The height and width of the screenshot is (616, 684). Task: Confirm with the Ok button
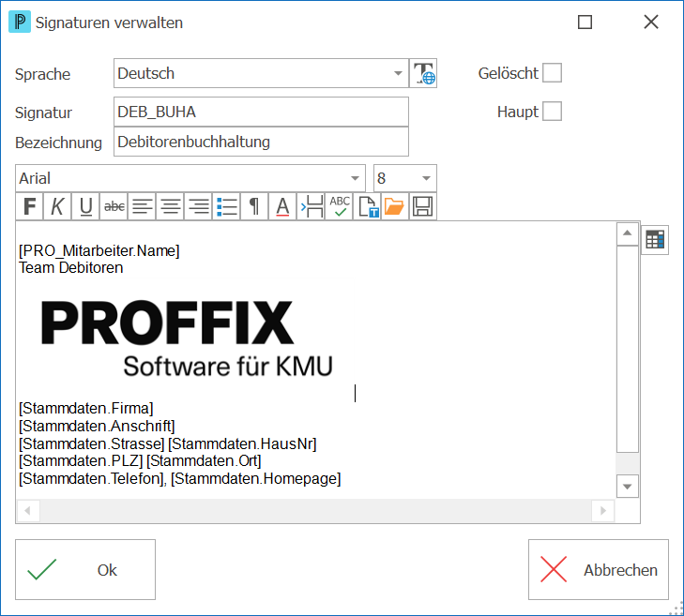point(85,569)
